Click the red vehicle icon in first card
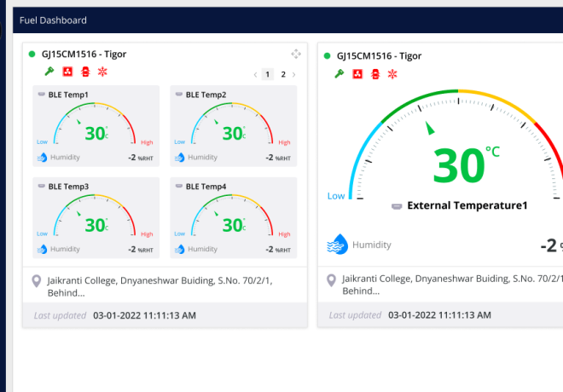 click(84, 72)
